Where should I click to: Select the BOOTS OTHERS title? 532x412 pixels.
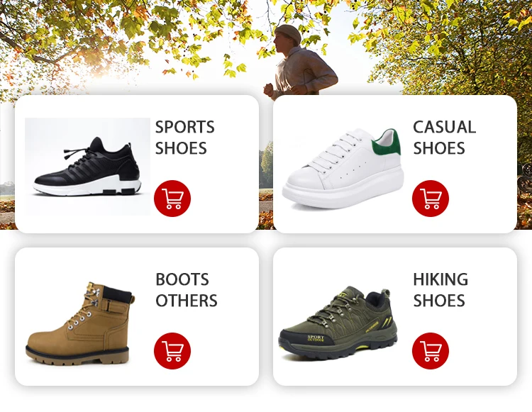(187, 290)
